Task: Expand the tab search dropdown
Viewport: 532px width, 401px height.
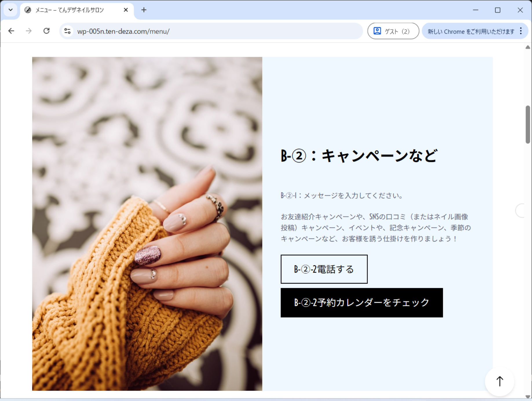Action: [10, 10]
